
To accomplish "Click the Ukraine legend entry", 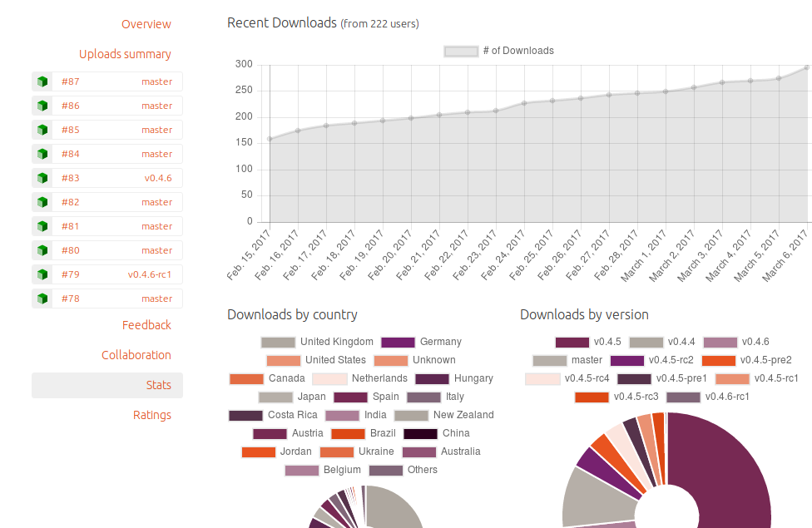I will pyautogui.click(x=356, y=452).
